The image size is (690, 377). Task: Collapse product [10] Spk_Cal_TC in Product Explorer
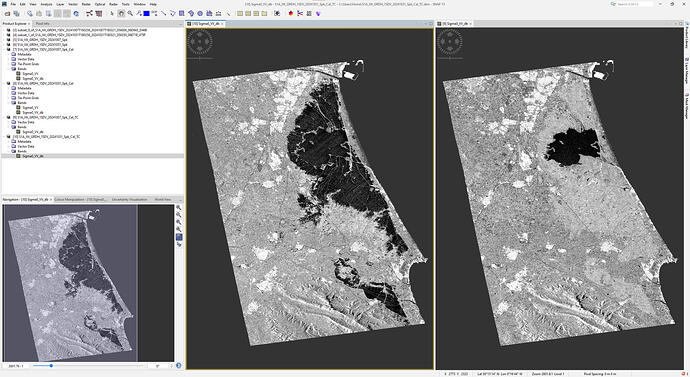click(4, 136)
